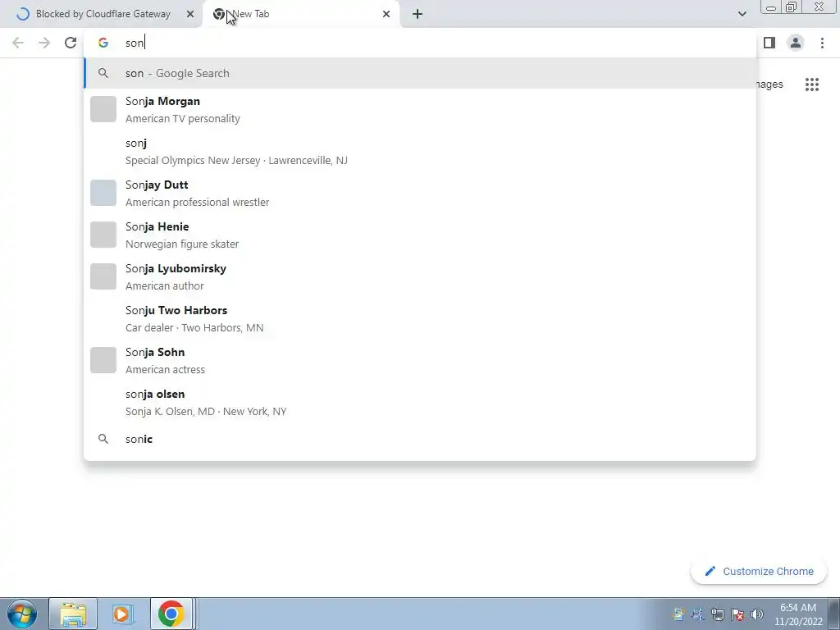Viewport: 840px width, 630px height.
Task: Pick the Sonja Lyubomirsky suggestion
Action: coord(420,276)
